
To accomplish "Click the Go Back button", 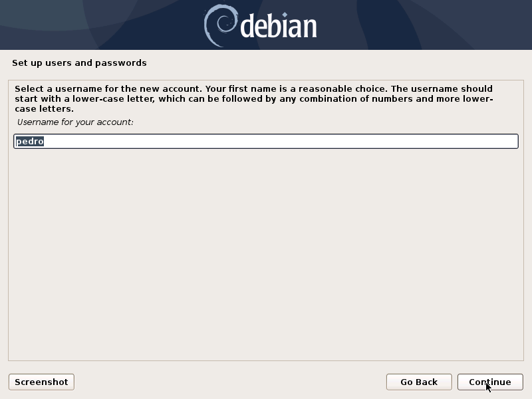I will click(419, 382).
